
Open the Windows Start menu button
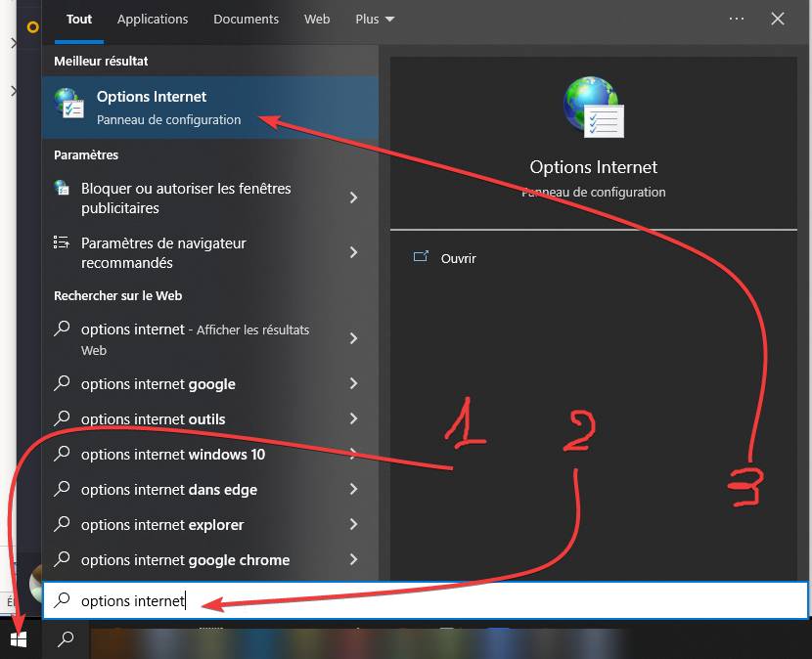coord(19,639)
